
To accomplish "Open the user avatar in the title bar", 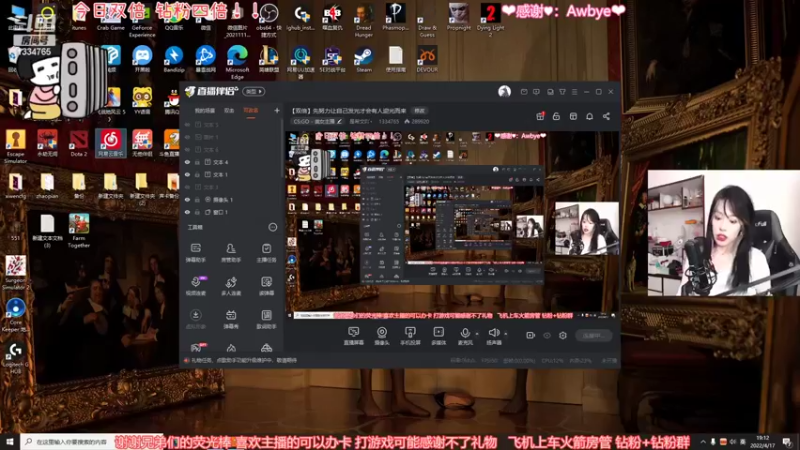I will tap(504, 91).
